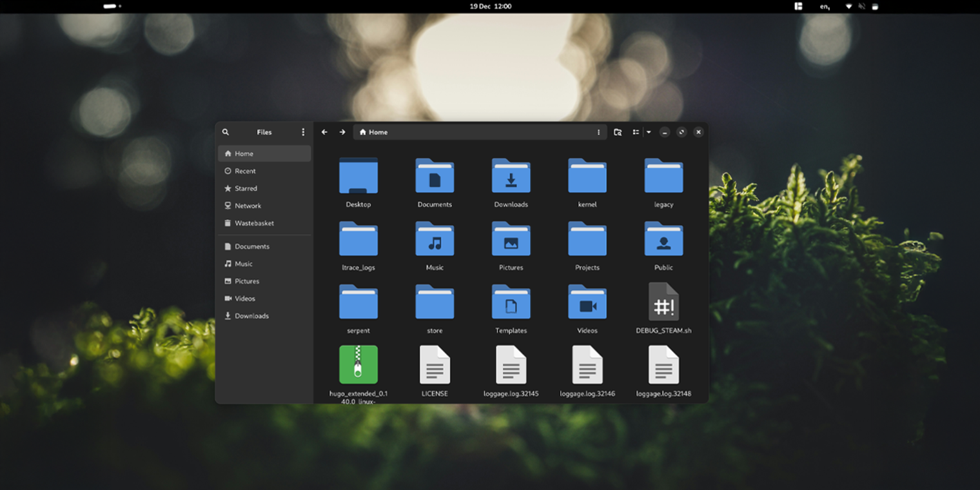Click the Forward navigation arrow
The height and width of the screenshot is (490, 980).
342,132
